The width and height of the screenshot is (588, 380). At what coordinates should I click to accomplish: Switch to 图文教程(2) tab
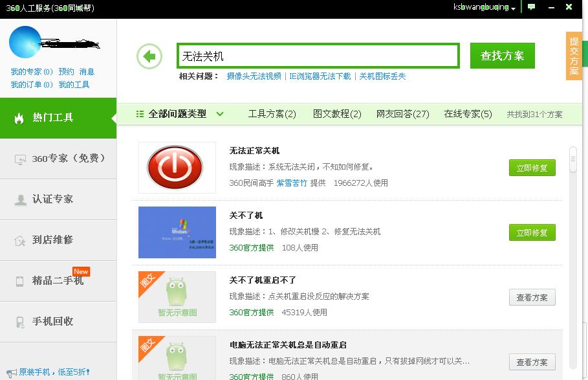pyautogui.click(x=337, y=114)
